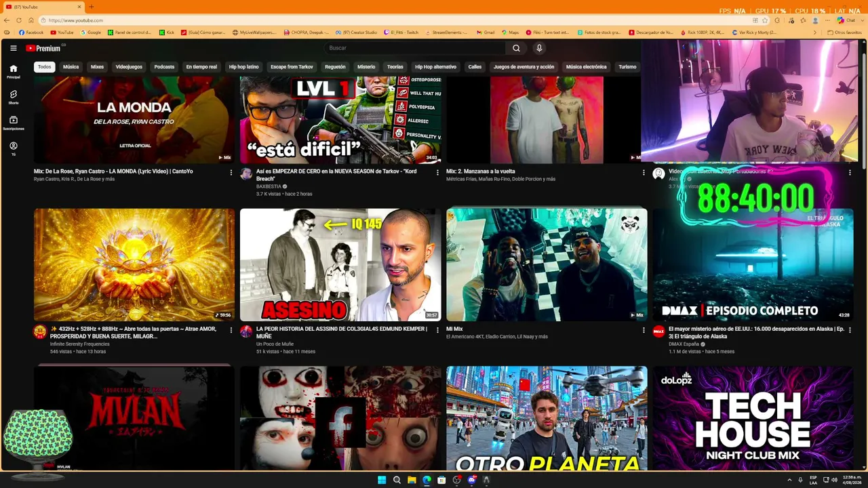The image size is (868, 488).
Task: Open the Creator Studio bookmark
Action: coord(356,33)
